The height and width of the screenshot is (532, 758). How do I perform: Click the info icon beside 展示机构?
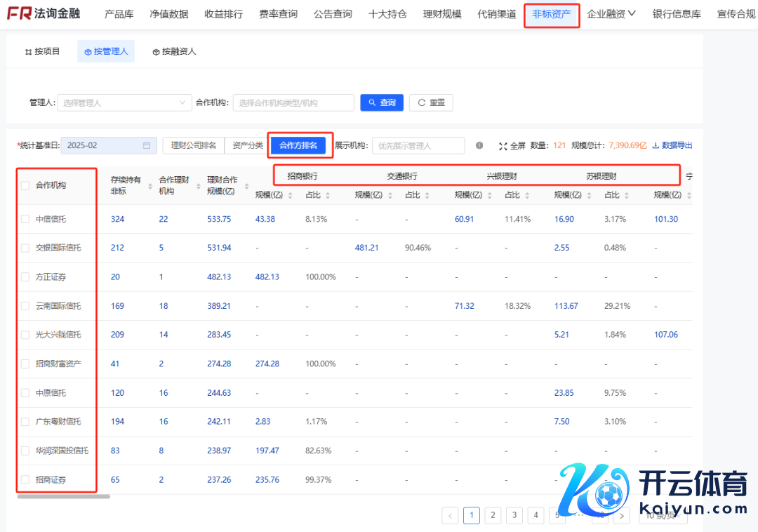tap(479, 146)
